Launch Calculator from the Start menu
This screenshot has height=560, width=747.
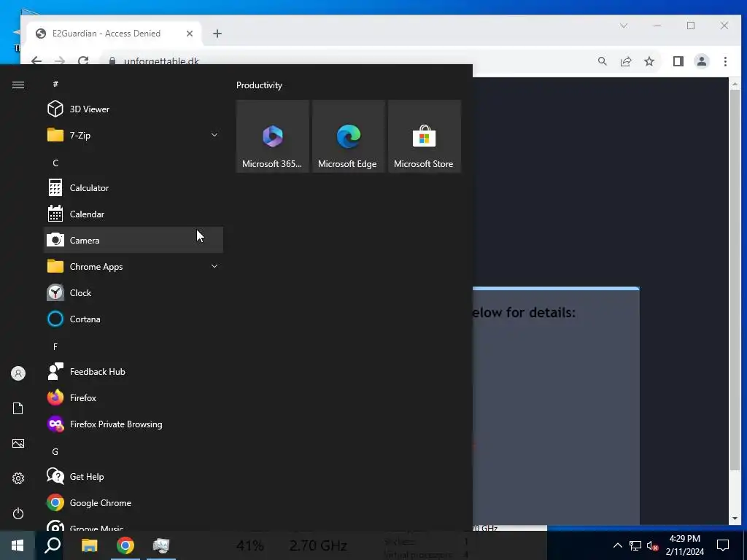point(133,187)
